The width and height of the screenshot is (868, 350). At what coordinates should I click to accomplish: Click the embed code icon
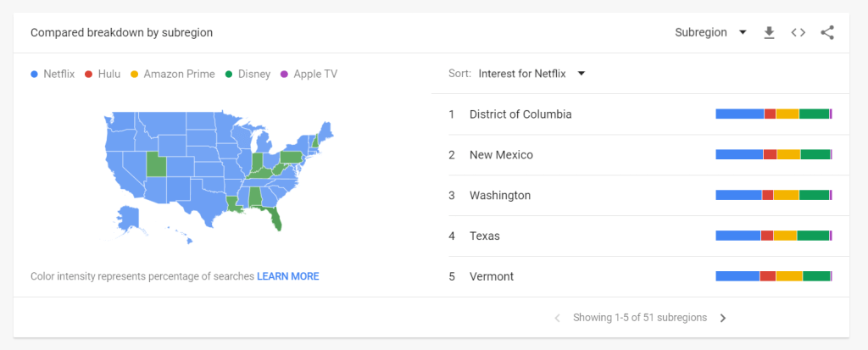pyautogui.click(x=798, y=33)
